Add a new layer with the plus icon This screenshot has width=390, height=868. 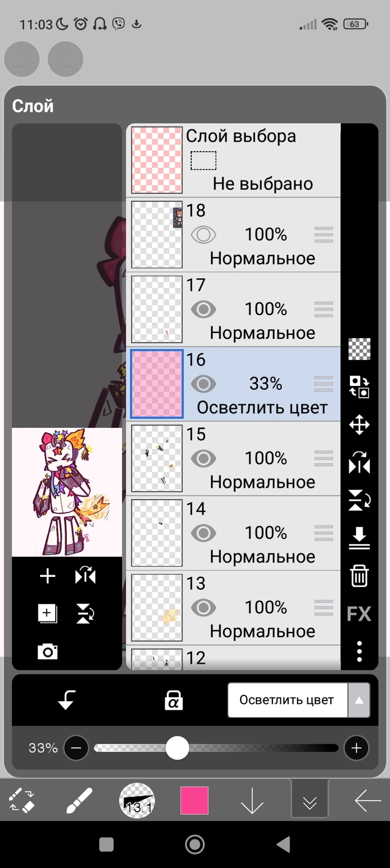tap(48, 576)
